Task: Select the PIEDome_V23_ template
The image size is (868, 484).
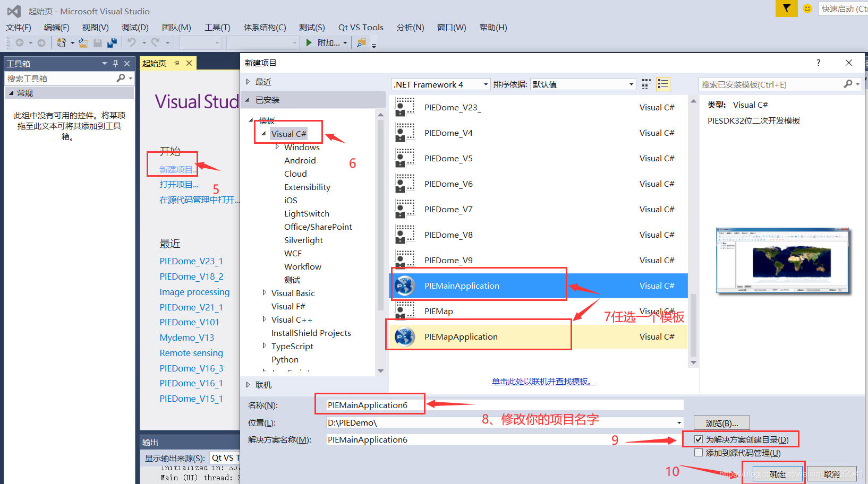Action: coord(538,107)
